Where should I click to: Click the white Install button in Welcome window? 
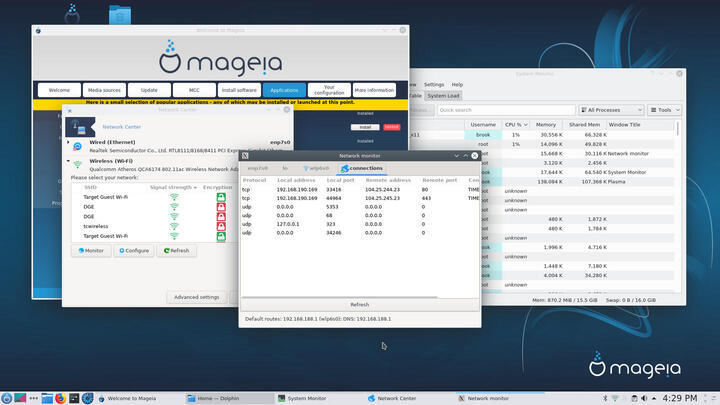click(x=365, y=127)
